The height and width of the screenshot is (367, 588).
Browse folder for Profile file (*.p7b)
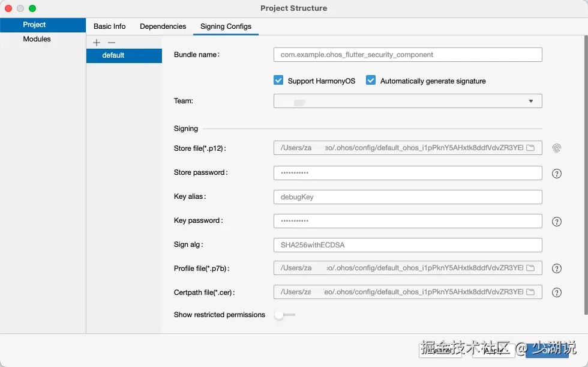[530, 268]
